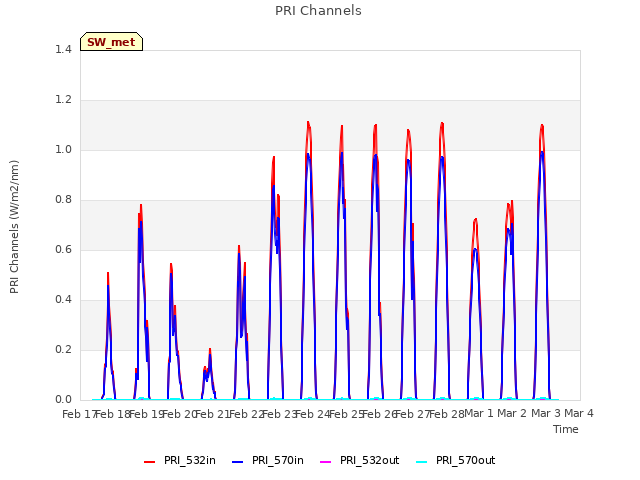
Task: Click the Mar 3 peak of the blue curve
Action: [x=542, y=153]
